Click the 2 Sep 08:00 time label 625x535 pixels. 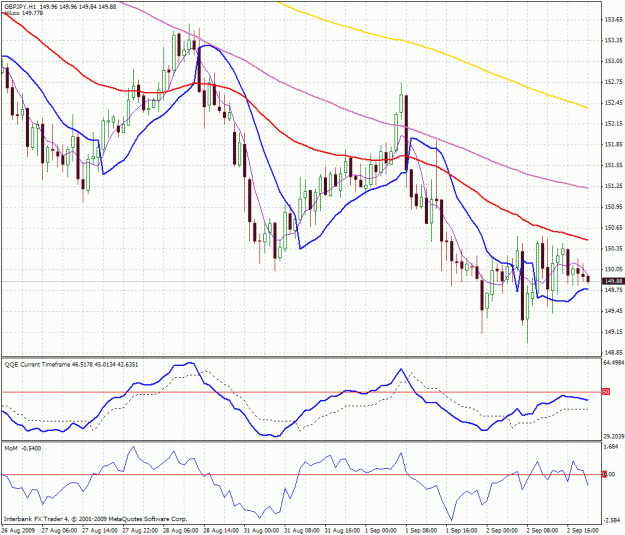[544, 531]
